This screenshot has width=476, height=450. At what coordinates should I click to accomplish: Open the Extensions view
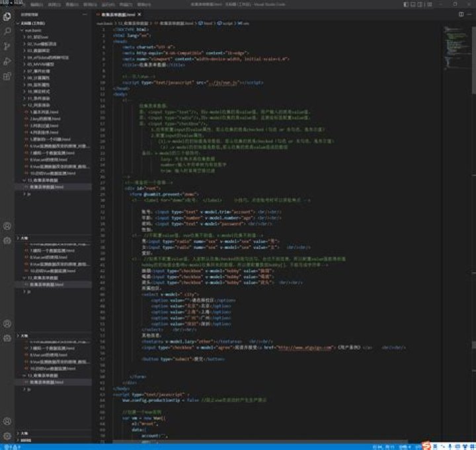pos(7,76)
